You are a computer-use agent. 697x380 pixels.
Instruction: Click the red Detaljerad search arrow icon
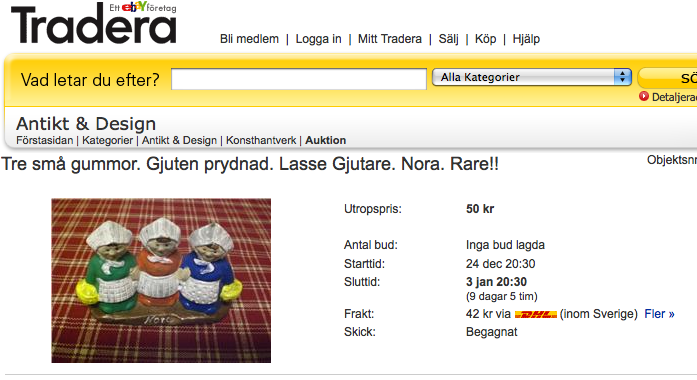[x=643, y=96]
